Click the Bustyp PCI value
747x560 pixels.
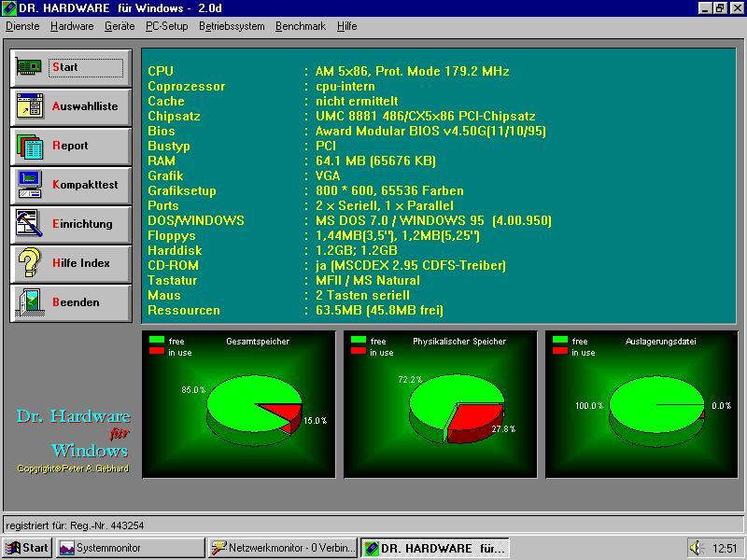coord(325,147)
